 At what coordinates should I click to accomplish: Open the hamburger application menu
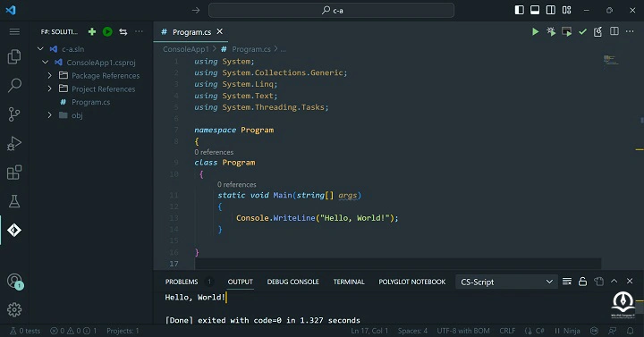(x=14, y=31)
